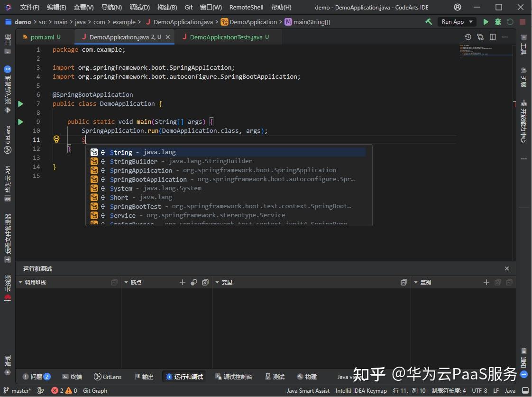The width and height of the screenshot is (532, 397).
Task: Click the red Stop square icon
Action: coord(522,22)
